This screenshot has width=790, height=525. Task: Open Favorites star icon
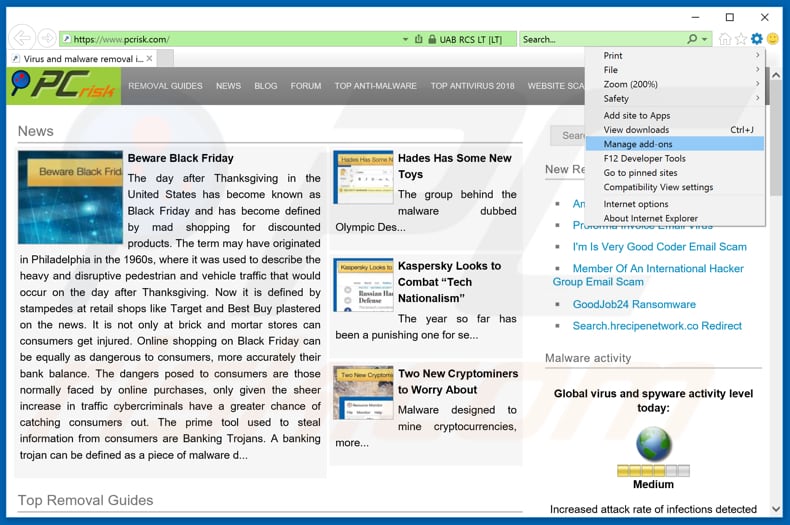[x=741, y=39]
